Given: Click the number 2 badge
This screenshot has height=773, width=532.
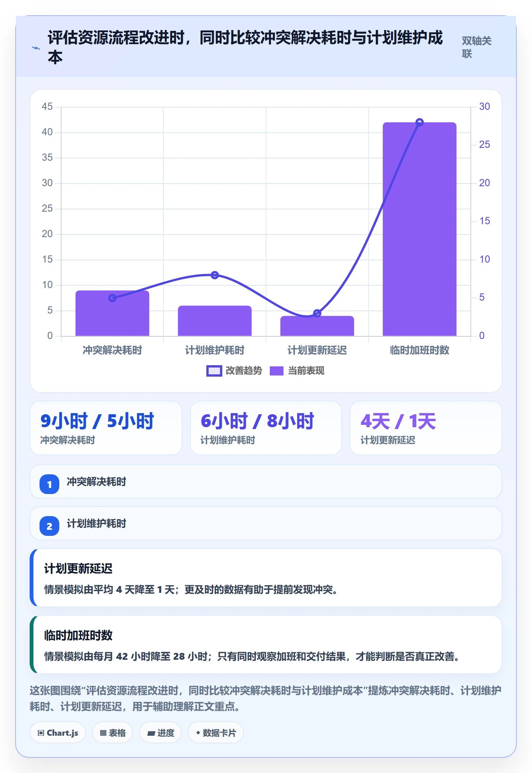Looking at the screenshot, I should pyautogui.click(x=49, y=526).
